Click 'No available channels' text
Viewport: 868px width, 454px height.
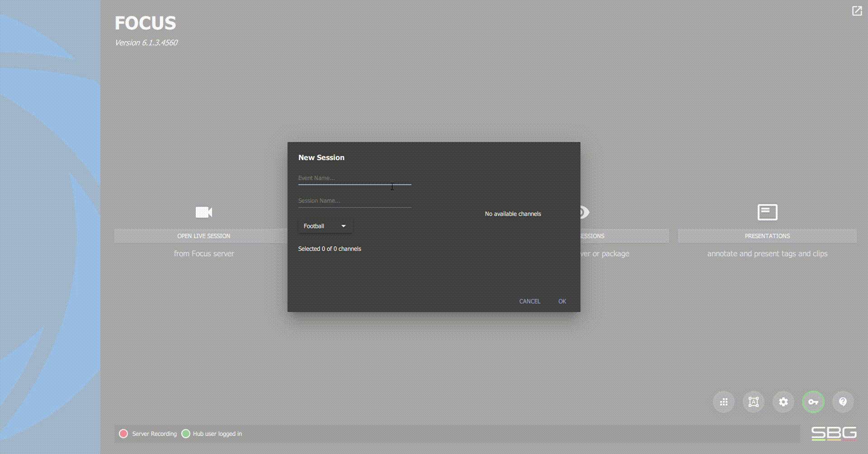pos(513,214)
